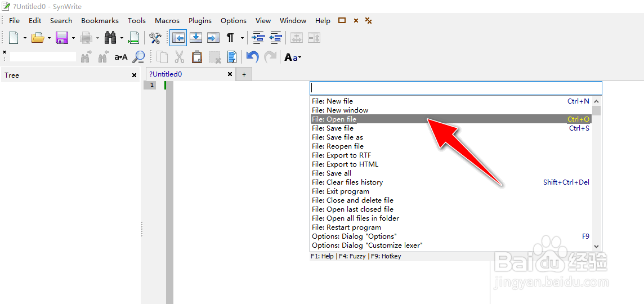Close the Tree panel
The image size is (644, 304).
[134, 75]
